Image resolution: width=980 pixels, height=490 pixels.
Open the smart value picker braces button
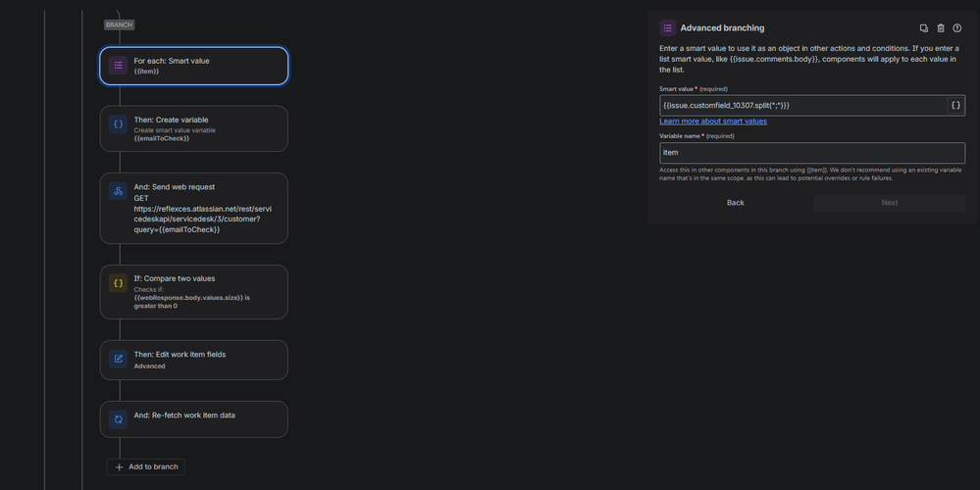pyautogui.click(x=955, y=106)
